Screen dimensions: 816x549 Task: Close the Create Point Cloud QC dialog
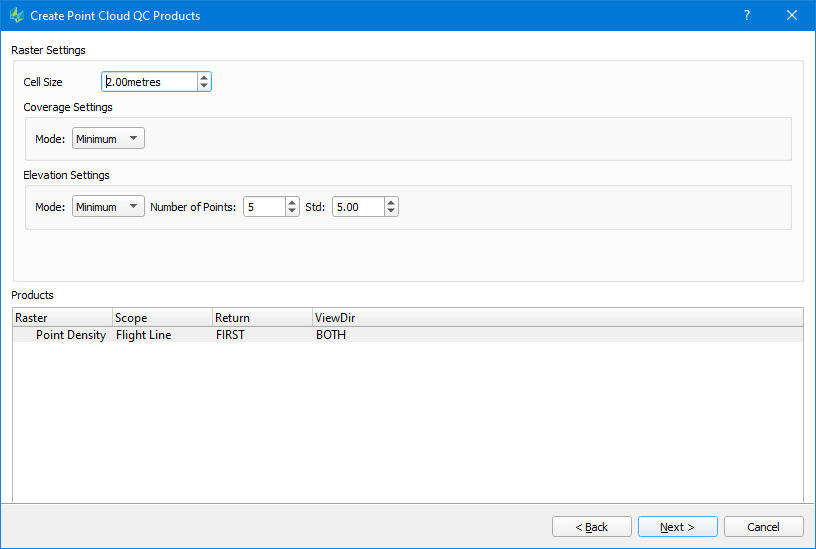point(792,16)
